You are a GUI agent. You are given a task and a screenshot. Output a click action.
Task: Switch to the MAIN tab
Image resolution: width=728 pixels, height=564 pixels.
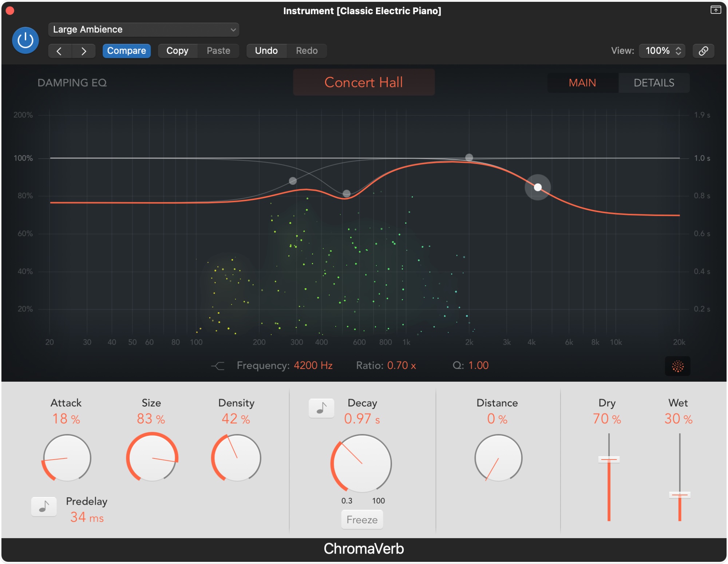(582, 83)
